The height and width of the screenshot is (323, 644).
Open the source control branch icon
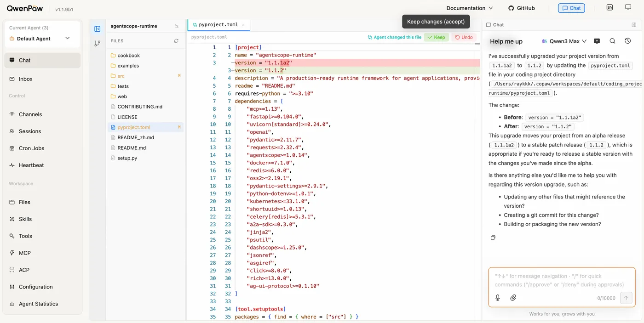pyautogui.click(x=97, y=44)
